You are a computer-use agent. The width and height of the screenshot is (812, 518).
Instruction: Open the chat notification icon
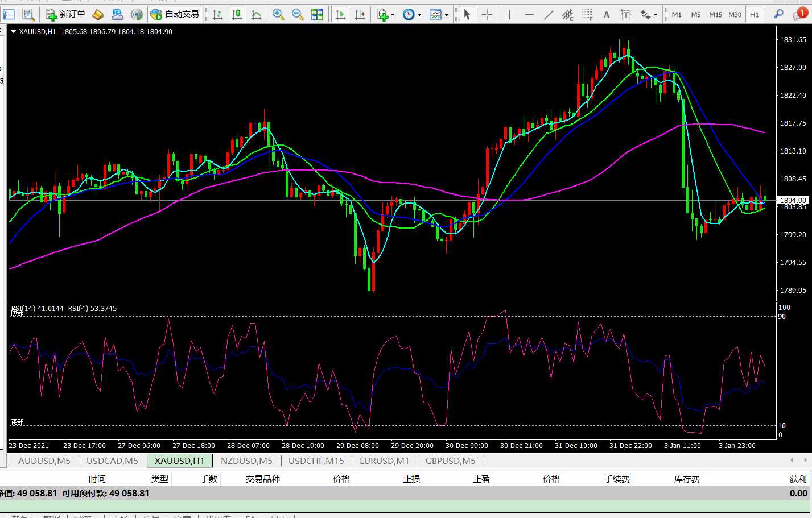799,14
